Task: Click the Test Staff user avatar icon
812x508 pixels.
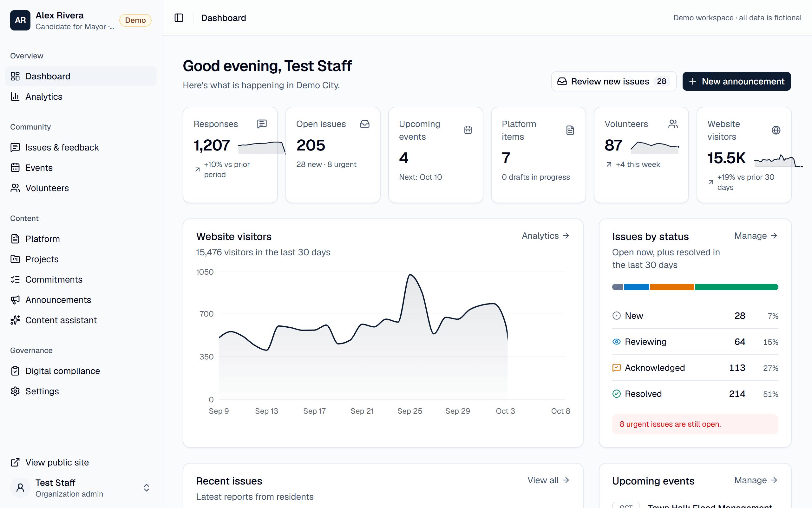Action: (x=20, y=487)
